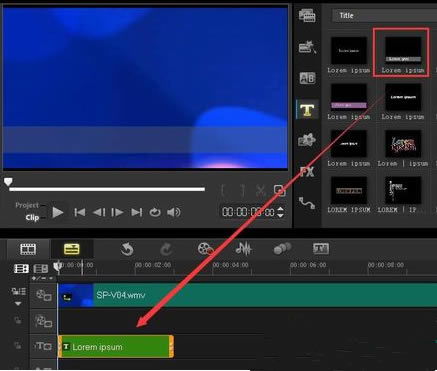Click the add/remove chapter point control

[x=42, y=278]
